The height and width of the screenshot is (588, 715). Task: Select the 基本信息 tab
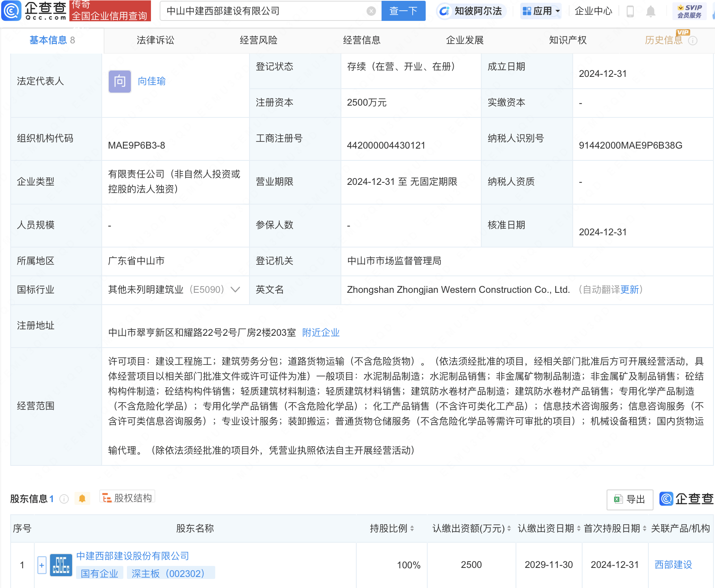[x=52, y=40]
